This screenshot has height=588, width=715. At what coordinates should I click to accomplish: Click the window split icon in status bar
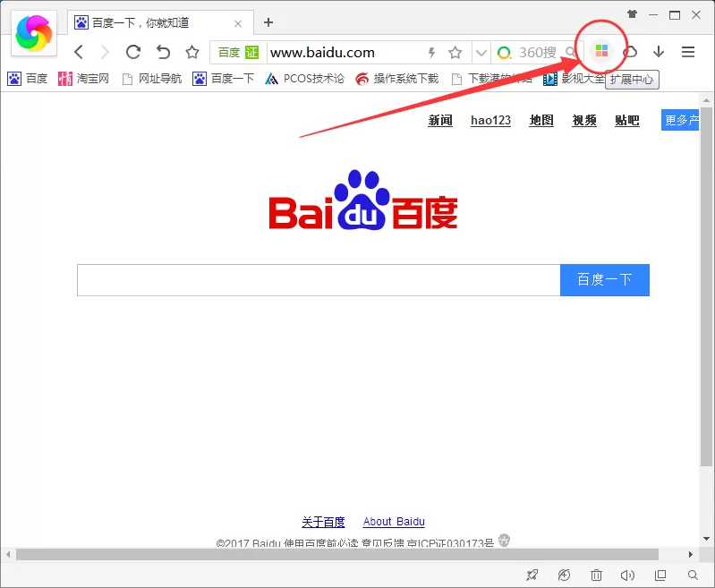click(660, 575)
